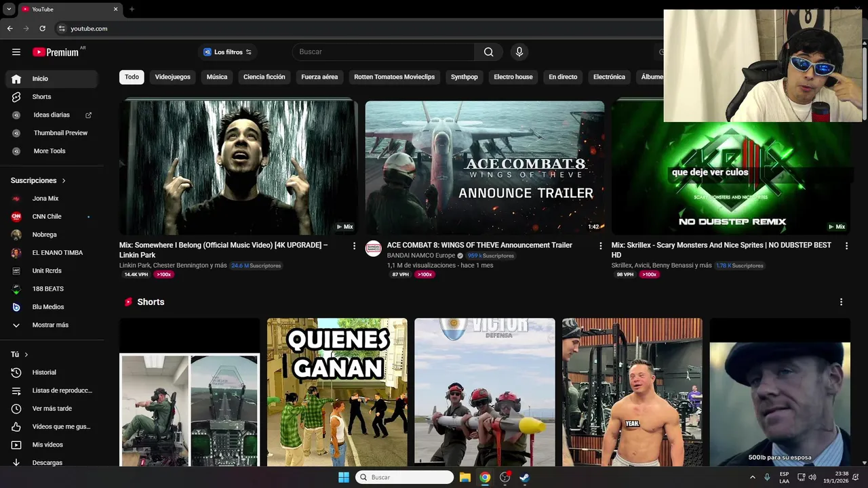Expand the Tú section chevron
868x488 pixels.
tap(26, 354)
